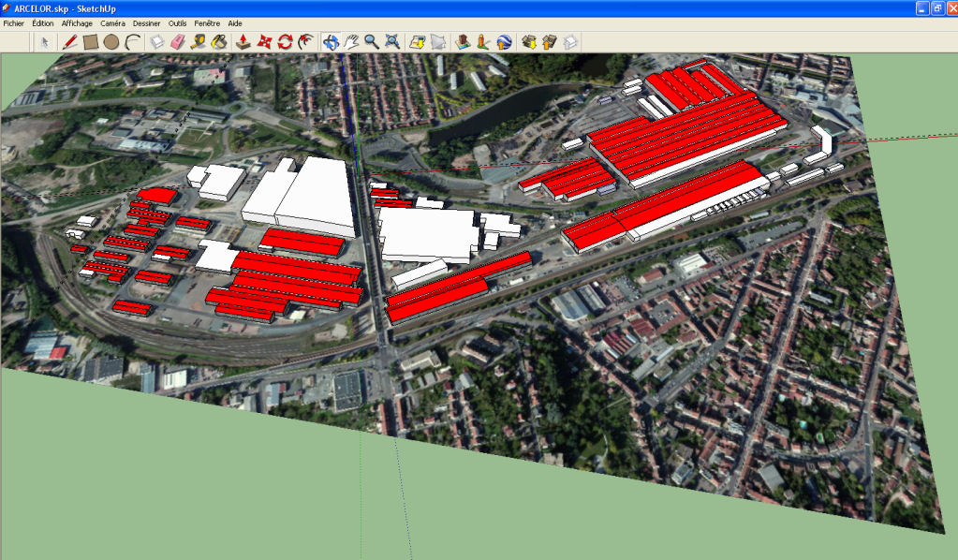Click the Zoom magnifier tool
The height and width of the screenshot is (560, 958).
click(372, 41)
